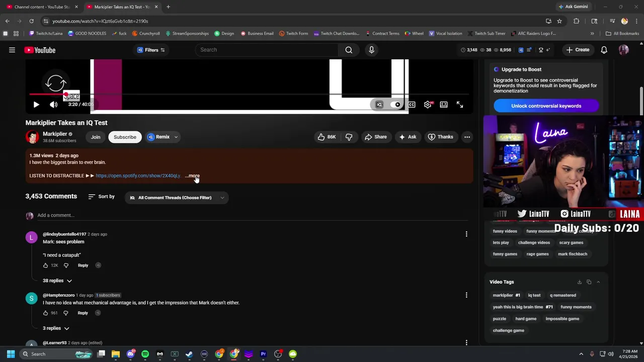Go to the YouTube home logo
This screenshot has width=644, height=362.
[40, 50]
